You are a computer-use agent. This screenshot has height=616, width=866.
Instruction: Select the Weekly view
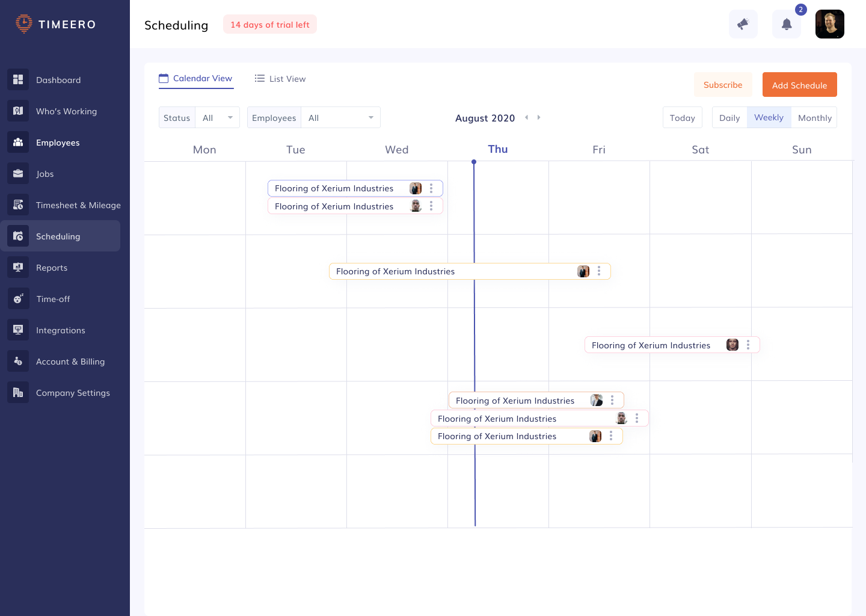769,117
